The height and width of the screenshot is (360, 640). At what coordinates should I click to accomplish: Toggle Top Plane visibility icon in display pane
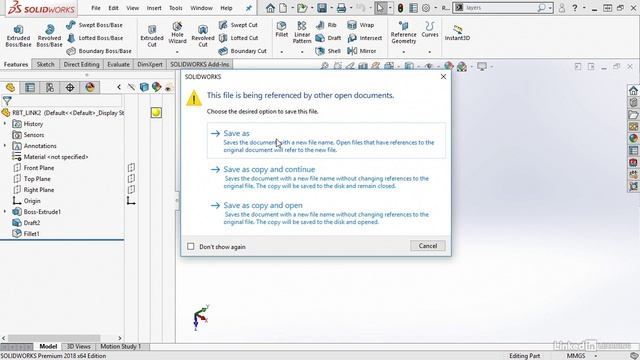point(131,179)
